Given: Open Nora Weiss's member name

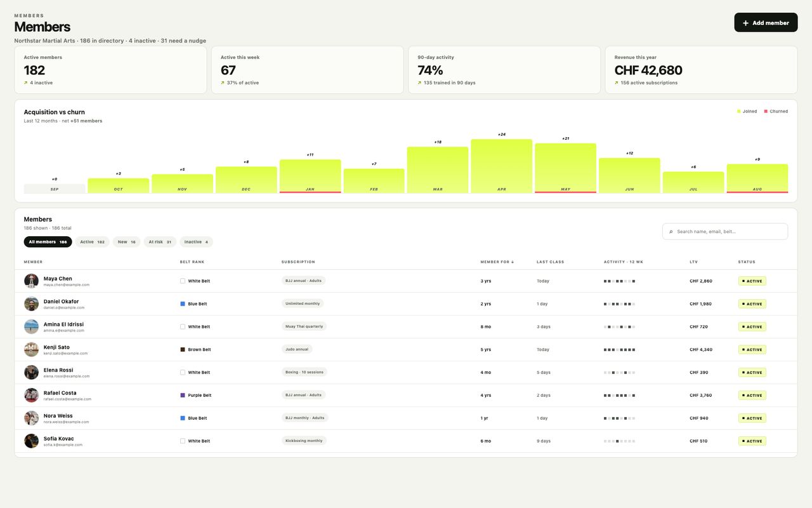Looking at the screenshot, I should pyautogui.click(x=58, y=416).
